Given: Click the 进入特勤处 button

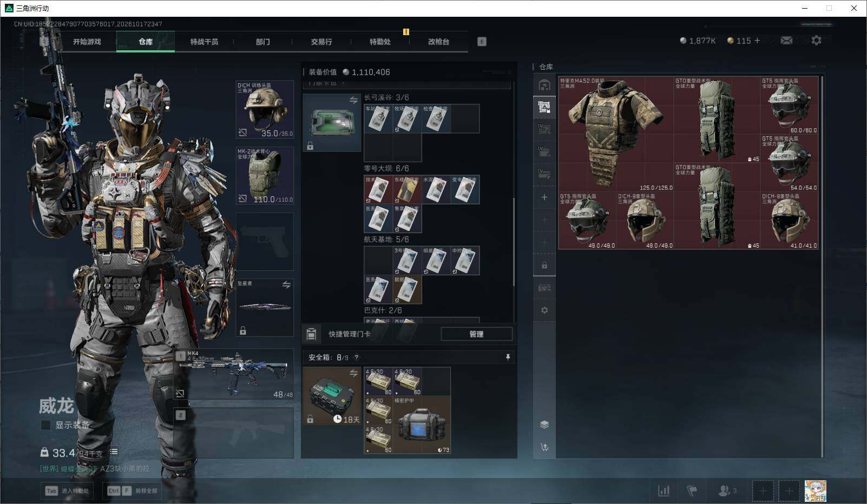Looking at the screenshot, I should (x=67, y=491).
